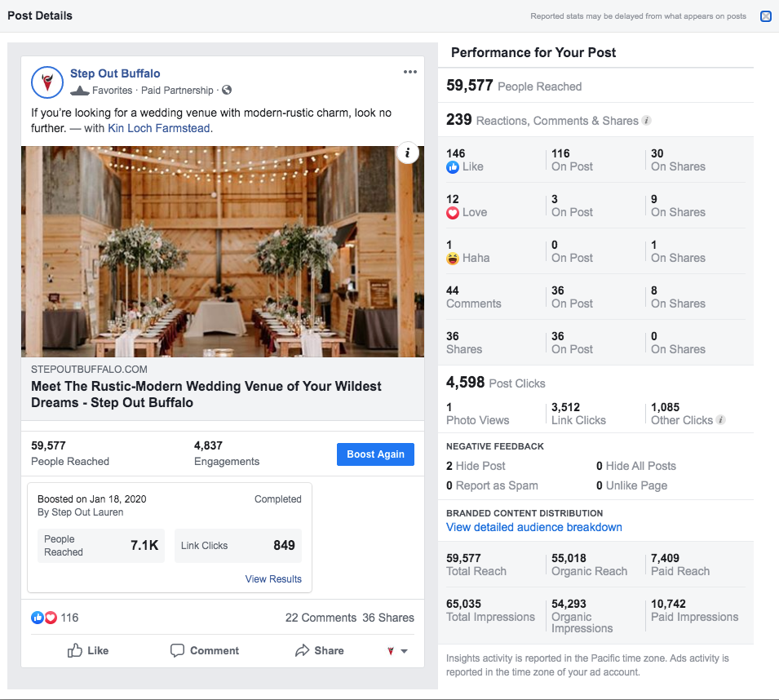Click the 22 Comments count
The width and height of the screenshot is (779, 700).
[321, 618]
